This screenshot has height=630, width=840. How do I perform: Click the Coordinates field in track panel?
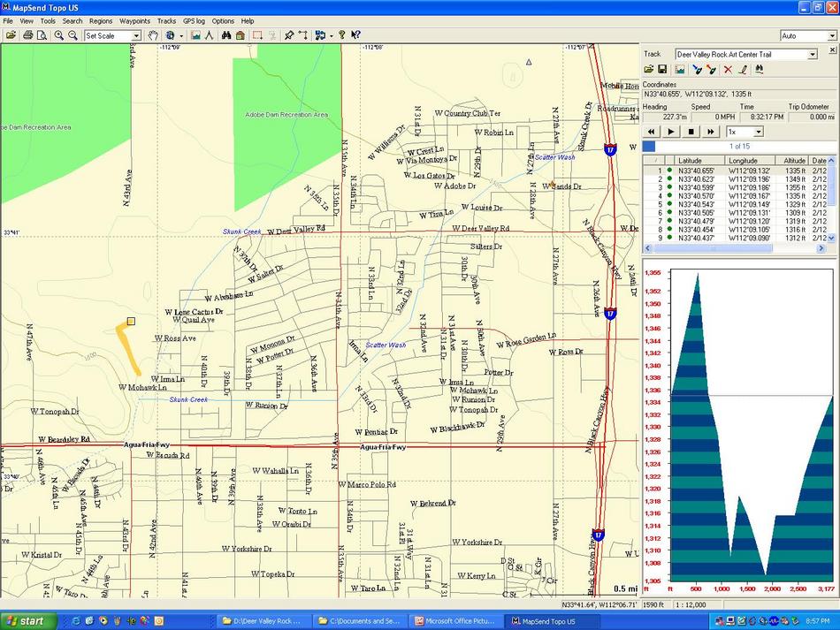pyautogui.click(x=739, y=95)
